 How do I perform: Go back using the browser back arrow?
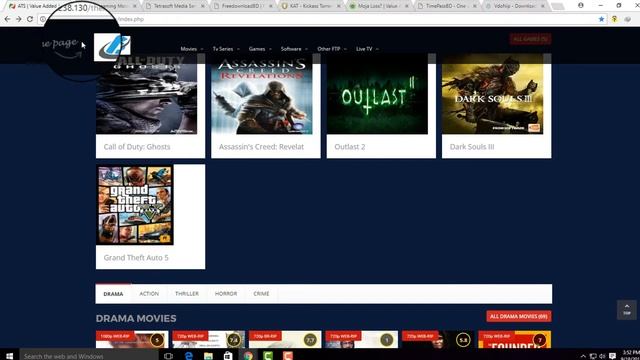click(7, 19)
